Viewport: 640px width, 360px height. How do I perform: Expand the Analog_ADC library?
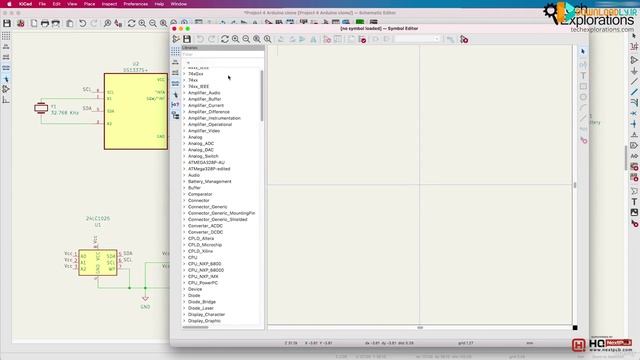coord(184,143)
